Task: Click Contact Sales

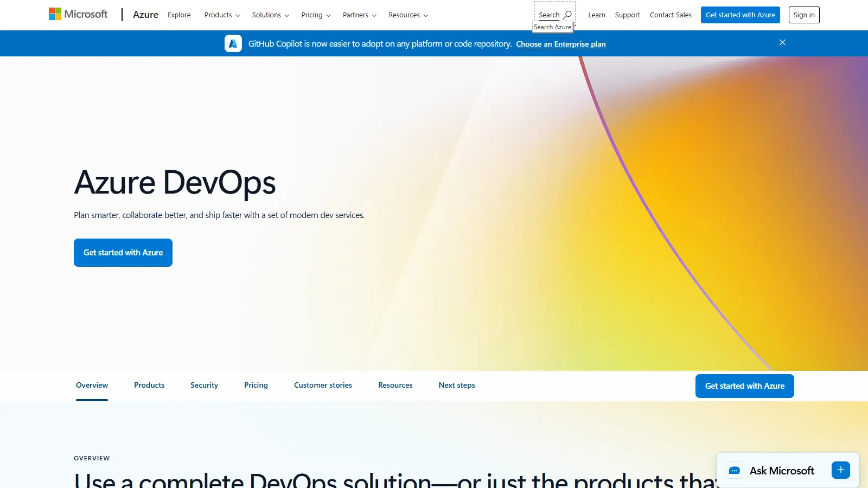Action: click(671, 15)
